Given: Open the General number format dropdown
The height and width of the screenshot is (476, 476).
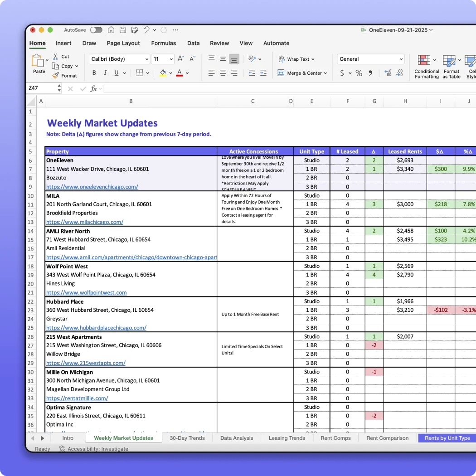Looking at the screenshot, I should pos(371,59).
